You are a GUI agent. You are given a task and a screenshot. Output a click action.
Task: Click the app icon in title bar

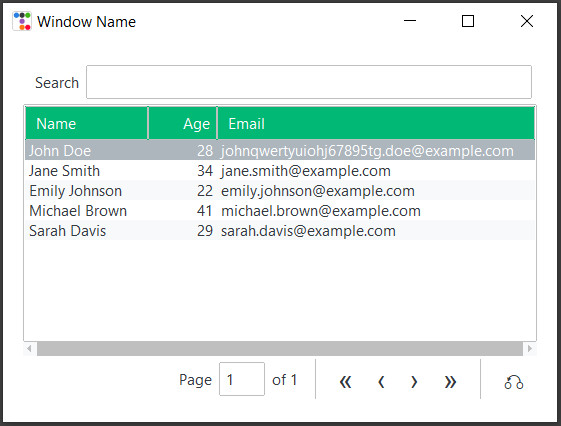pyautogui.click(x=22, y=21)
